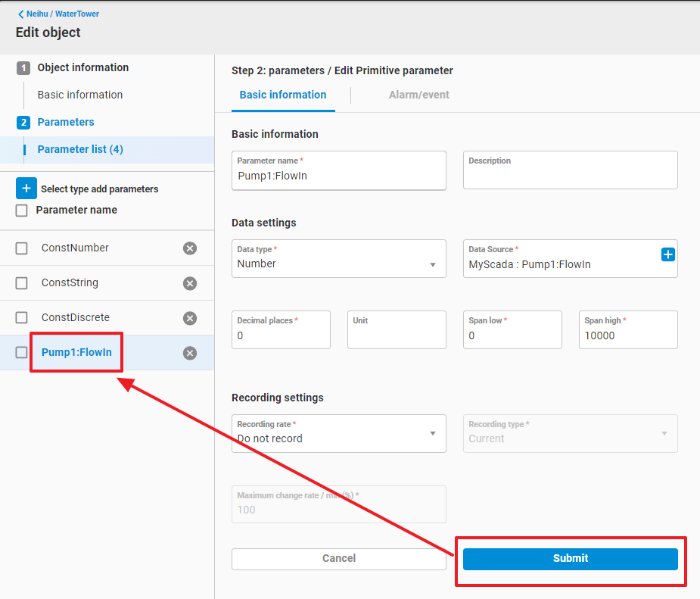
Task: Click the Data Source plus icon
Action: click(x=667, y=254)
